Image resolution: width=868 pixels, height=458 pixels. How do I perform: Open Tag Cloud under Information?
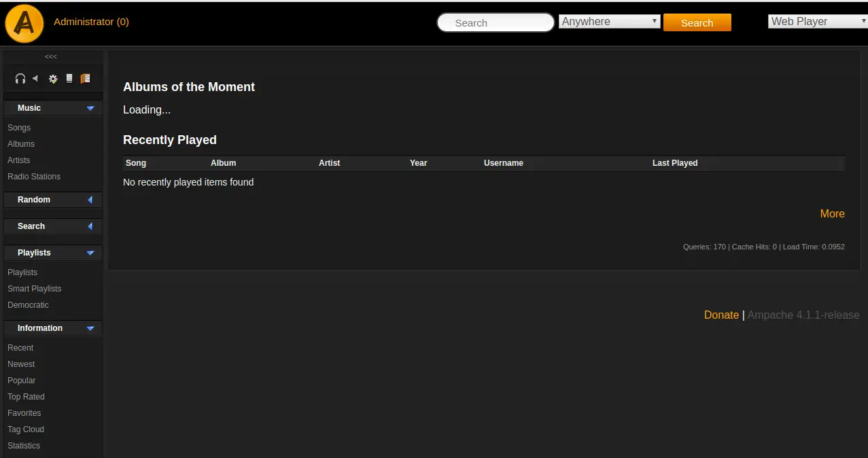click(26, 429)
